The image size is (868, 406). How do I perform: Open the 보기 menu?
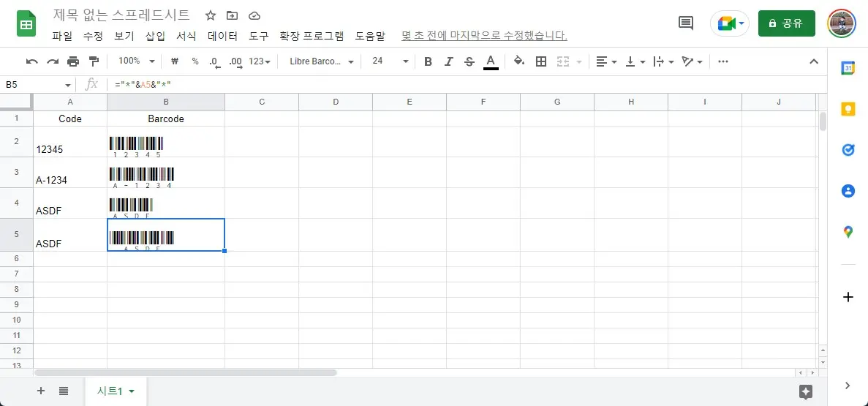click(124, 37)
